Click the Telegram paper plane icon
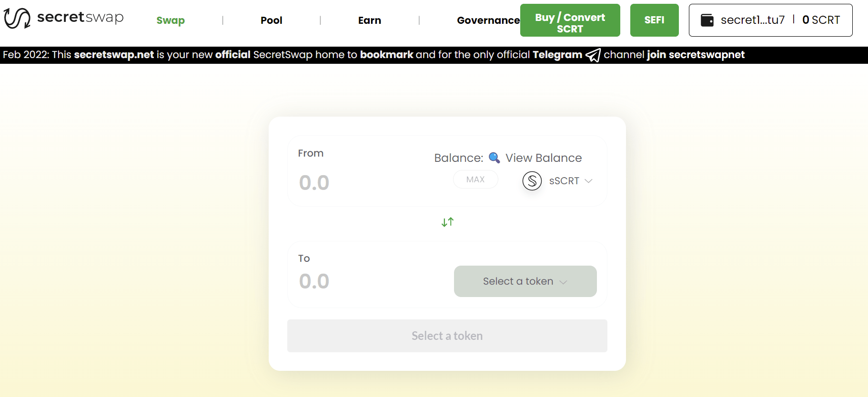 pos(593,55)
